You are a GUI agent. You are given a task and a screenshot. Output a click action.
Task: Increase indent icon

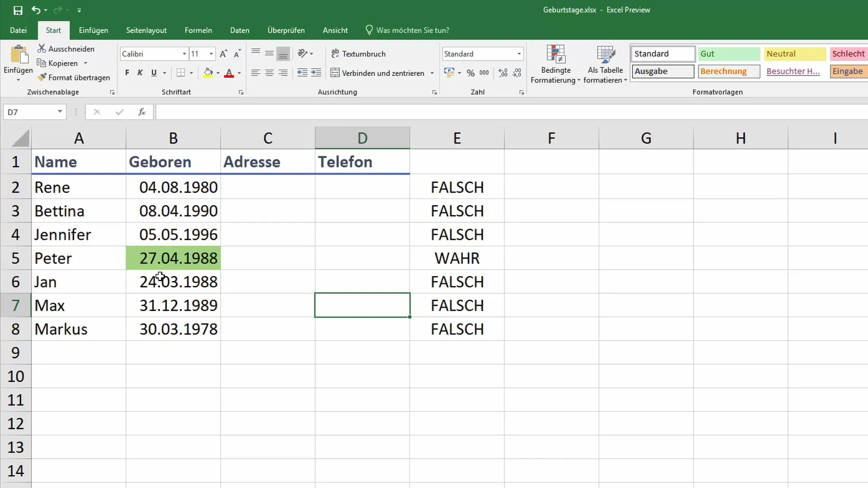pyautogui.click(x=316, y=73)
